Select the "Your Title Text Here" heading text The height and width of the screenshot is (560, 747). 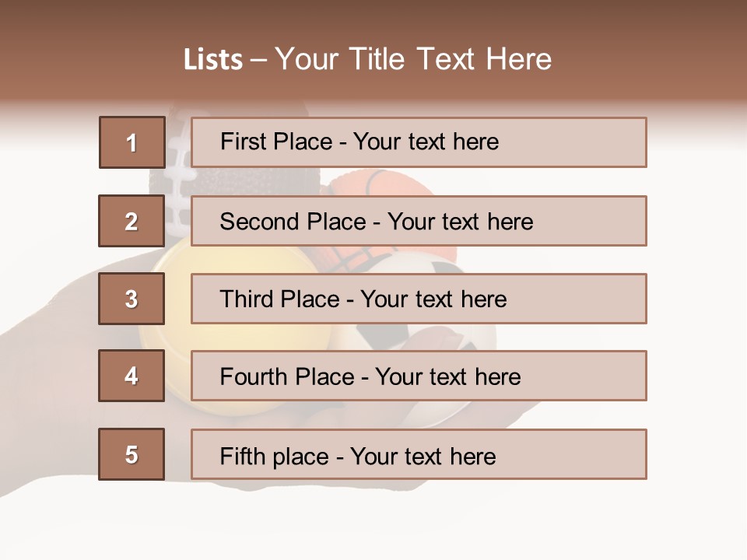click(413, 59)
